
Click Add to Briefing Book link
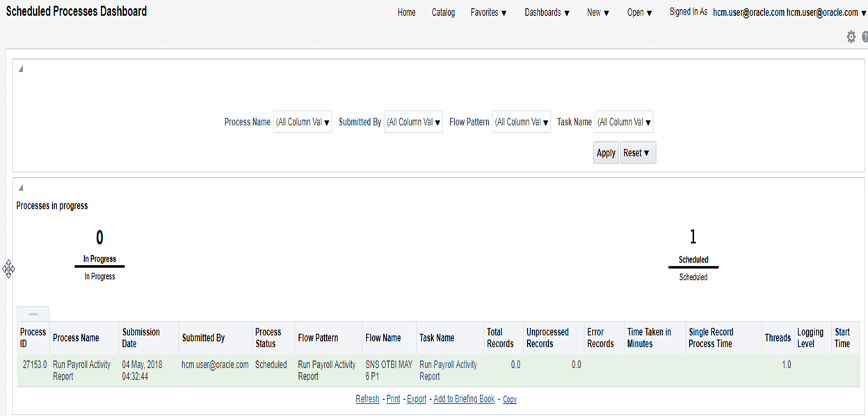464,399
